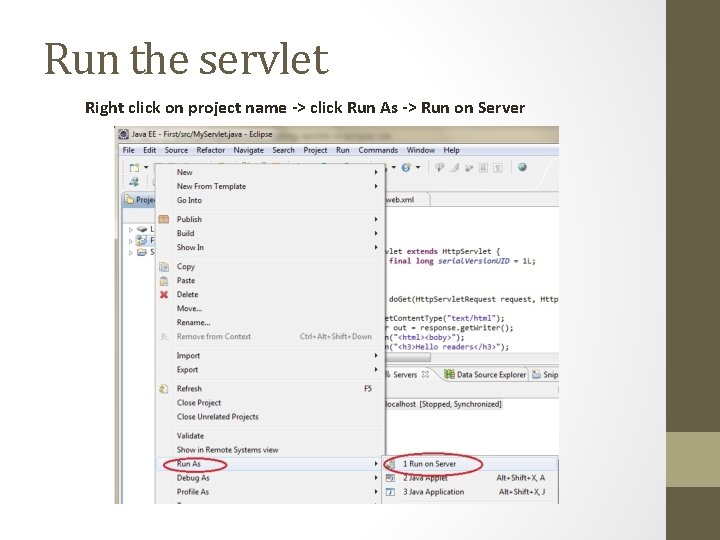Click the Publish package icon in the context menu
720x540 pixels.
coord(163,219)
